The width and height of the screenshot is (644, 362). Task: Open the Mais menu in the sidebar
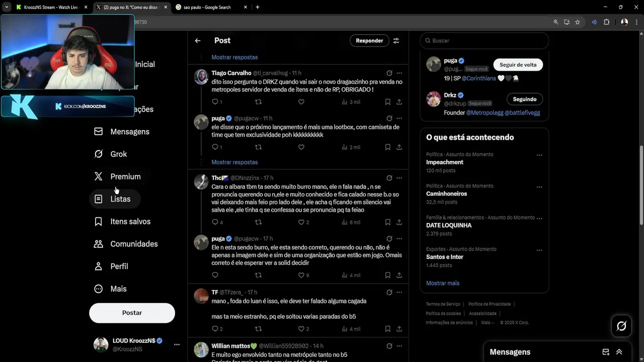[111, 289]
